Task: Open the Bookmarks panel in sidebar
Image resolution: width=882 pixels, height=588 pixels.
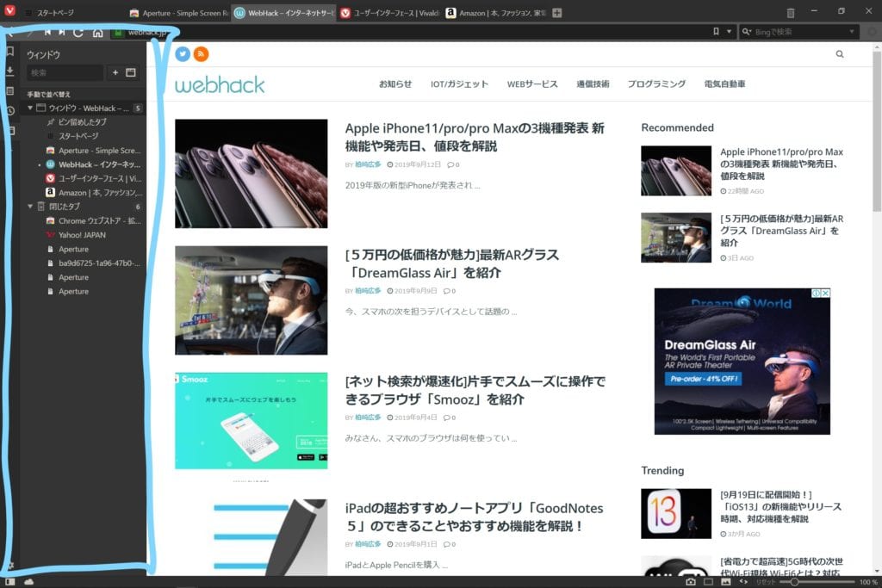Action: coord(9,52)
